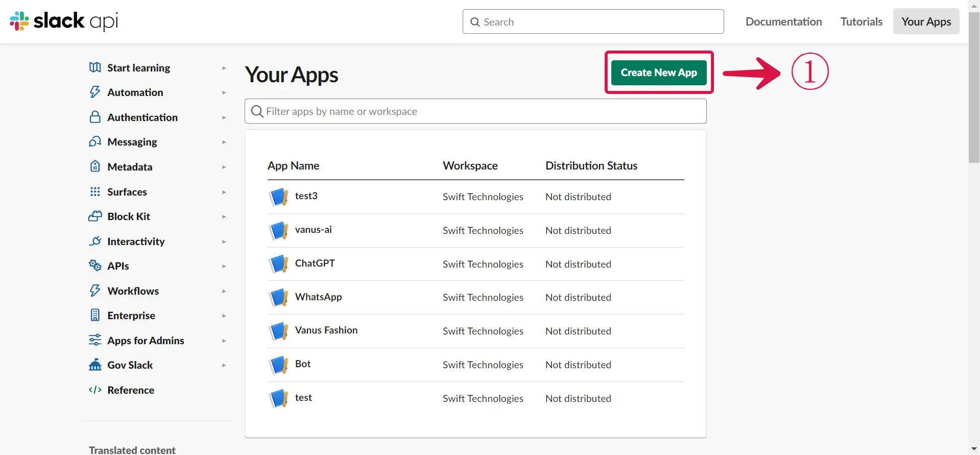Click the WhatsApp app icon
This screenshot has width=980, height=455.
click(279, 297)
